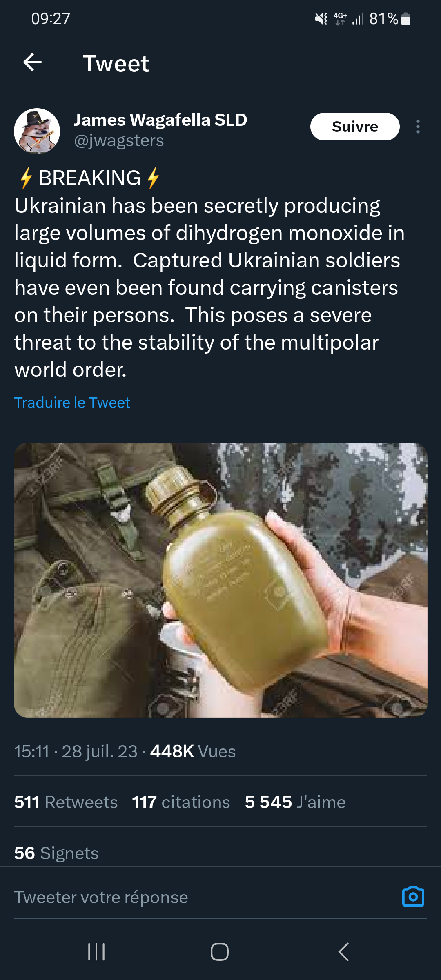Image resolution: width=441 pixels, height=980 pixels.
Task: View the 5 545 J'aime list
Action: coord(295,802)
